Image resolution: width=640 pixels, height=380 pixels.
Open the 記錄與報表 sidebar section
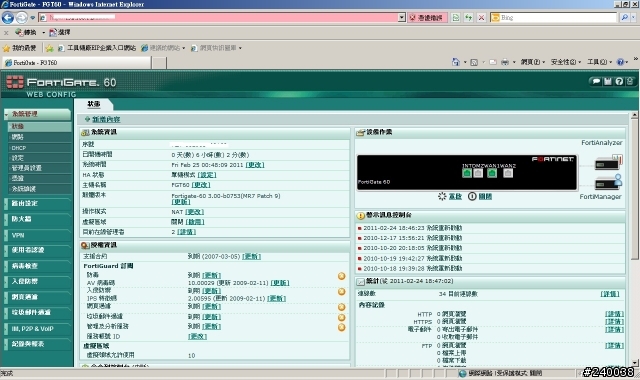pyautogui.click(x=37, y=344)
